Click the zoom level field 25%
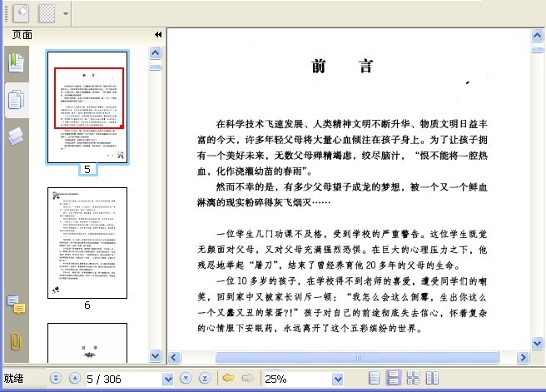This screenshot has height=392, width=546. click(x=298, y=379)
